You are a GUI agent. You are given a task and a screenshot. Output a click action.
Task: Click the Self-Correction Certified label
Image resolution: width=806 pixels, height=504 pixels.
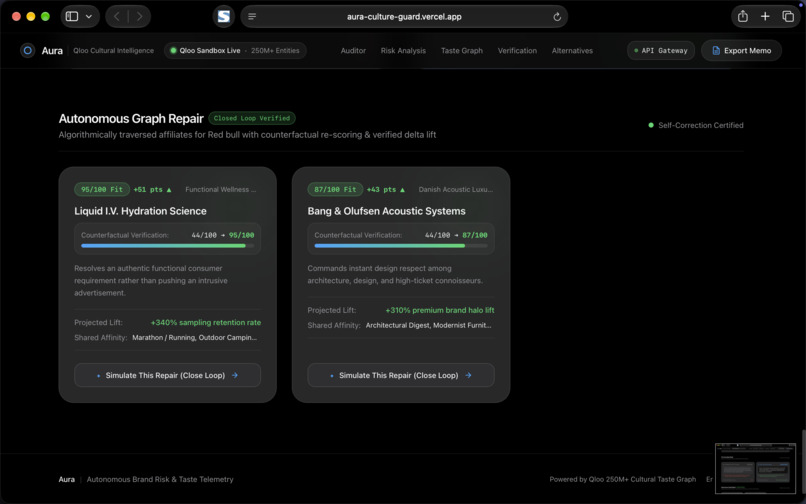[x=701, y=125]
